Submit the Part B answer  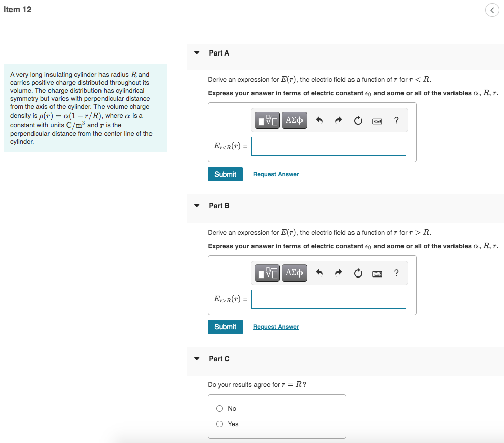pos(225,327)
